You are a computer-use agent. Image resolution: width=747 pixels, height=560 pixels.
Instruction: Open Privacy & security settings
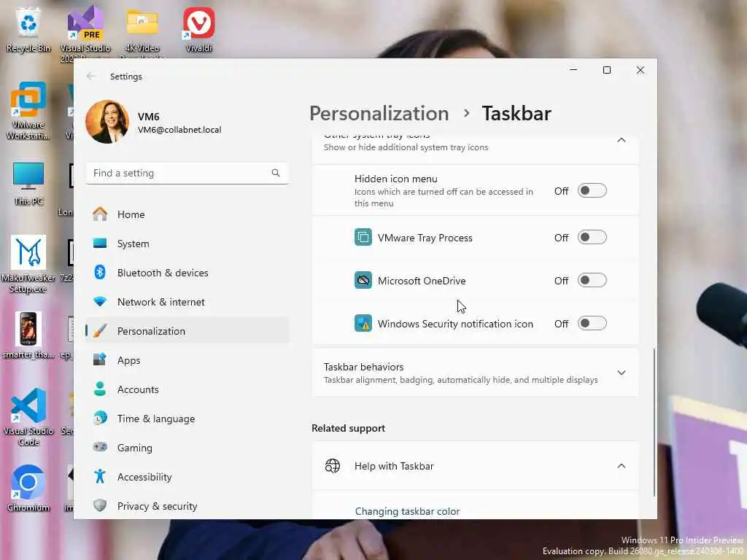[187, 506]
